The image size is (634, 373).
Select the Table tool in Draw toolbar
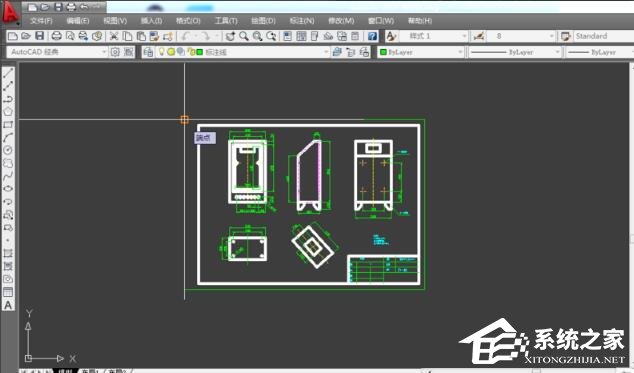(x=8, y=292)
